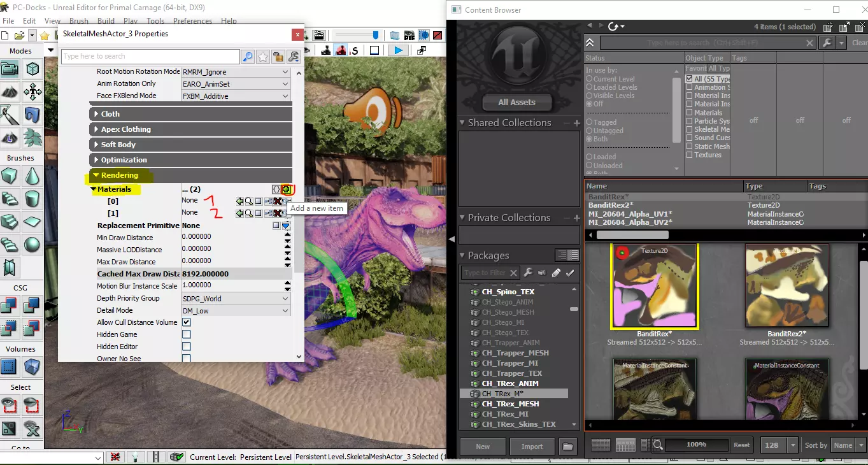Click the green Add a new item icon

pyautogui.click(x=287, y=189)
